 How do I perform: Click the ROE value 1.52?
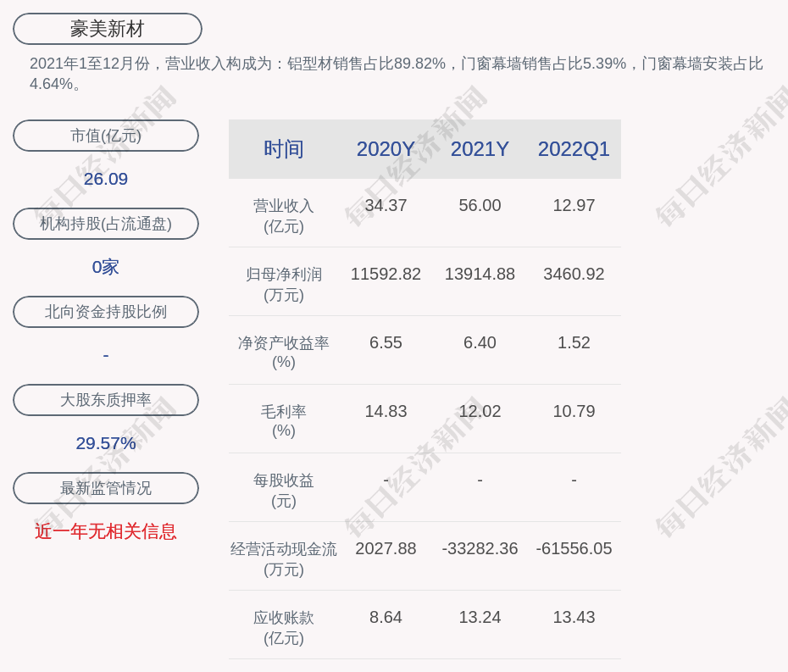point(574,343)
